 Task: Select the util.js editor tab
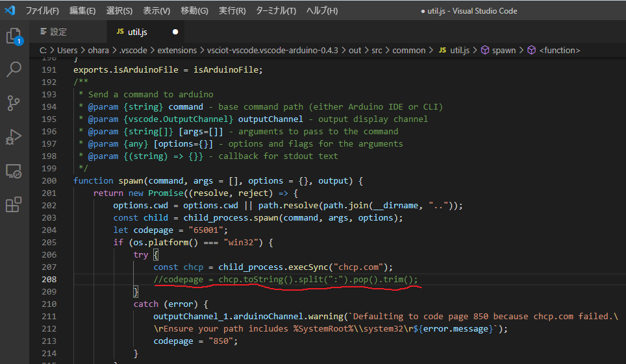point(145,32)
